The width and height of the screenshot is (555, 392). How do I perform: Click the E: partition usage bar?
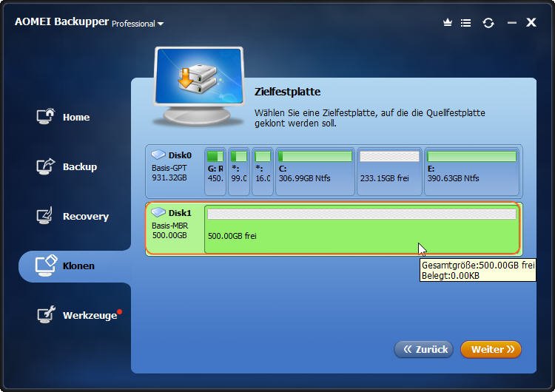pos(471,156)
